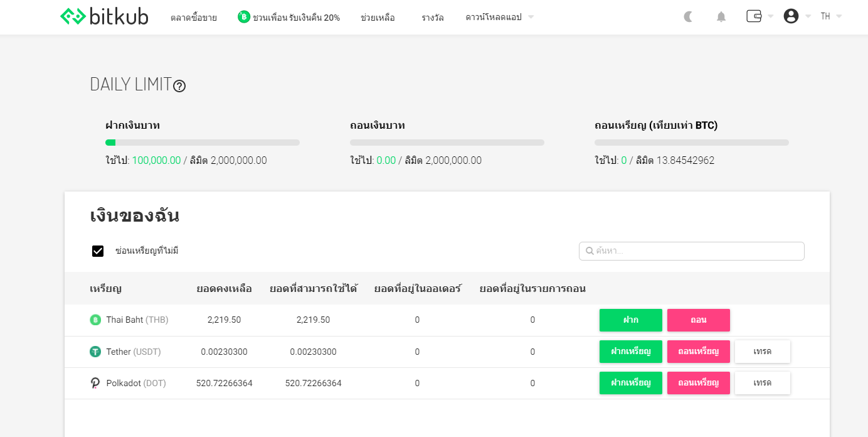The height and width of the screenshot is (437, 868).
Task: Click the Bitkub logo
Action: pyautogui.click(x=104, y=16)
